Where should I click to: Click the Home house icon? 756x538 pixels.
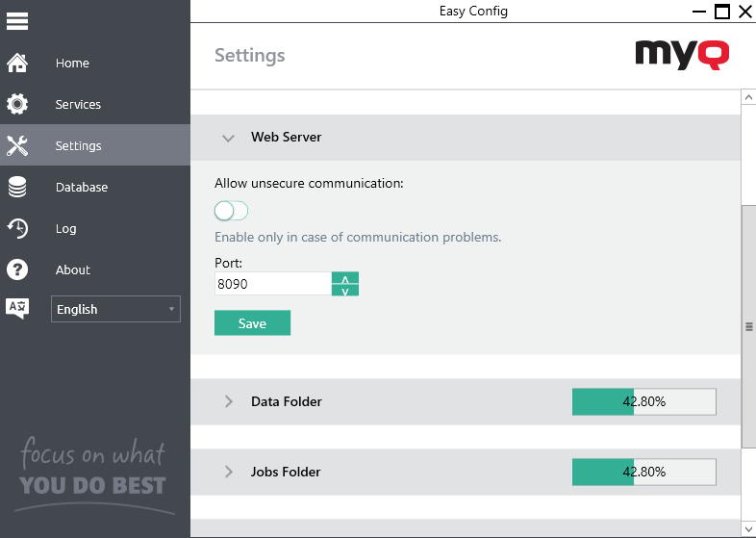coord(17,64)
